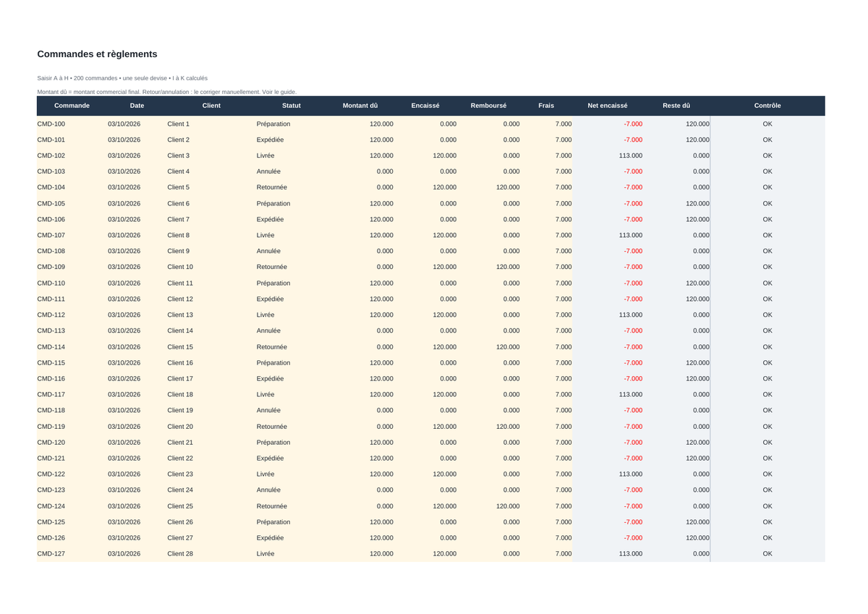
Task: Select the Frais column header
Action: [x=546, y=106]
